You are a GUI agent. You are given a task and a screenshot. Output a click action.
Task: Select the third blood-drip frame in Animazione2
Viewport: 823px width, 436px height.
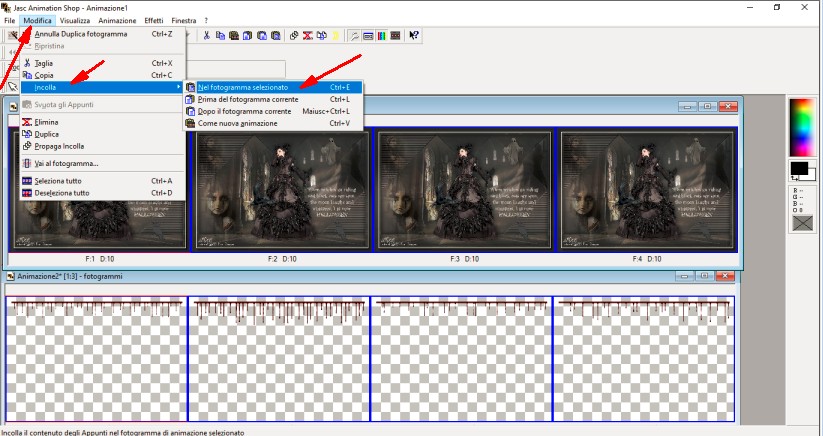pyautogui.click(x=461, y=359)
